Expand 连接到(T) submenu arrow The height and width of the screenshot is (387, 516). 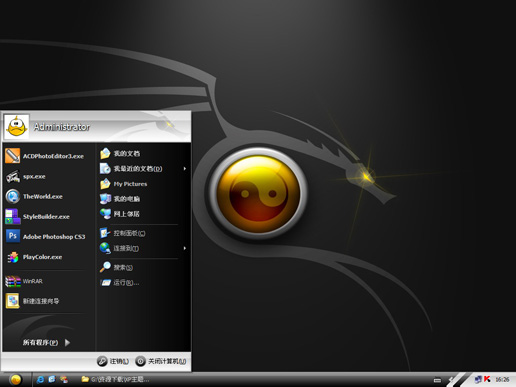[184, 248]
